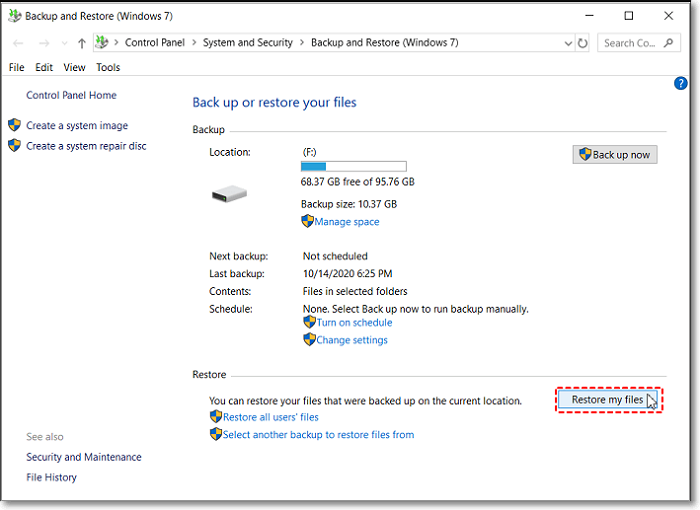Click Turn on schedule link
Viewport: 700px width, 510px height.
pyautogui.click(x=354, y=323)
